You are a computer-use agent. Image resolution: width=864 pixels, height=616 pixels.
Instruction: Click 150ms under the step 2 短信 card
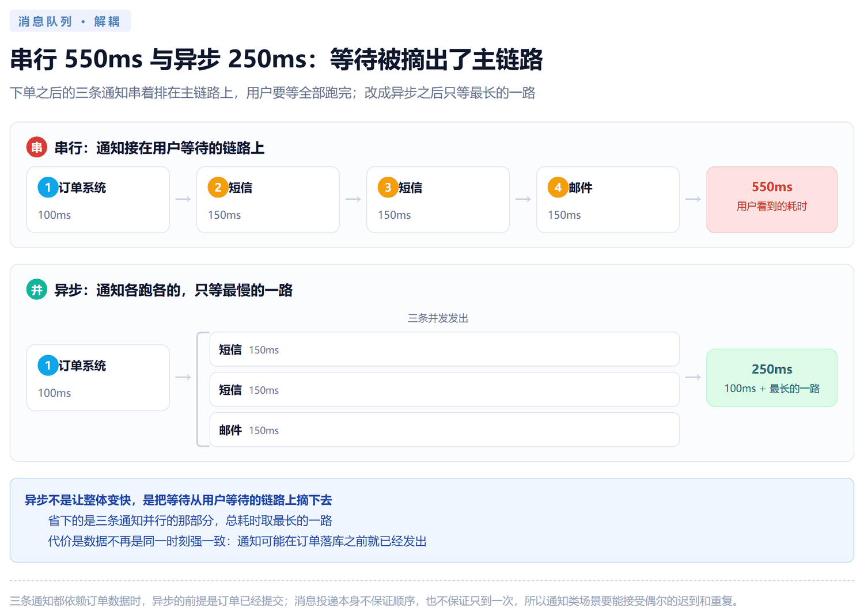224,215
